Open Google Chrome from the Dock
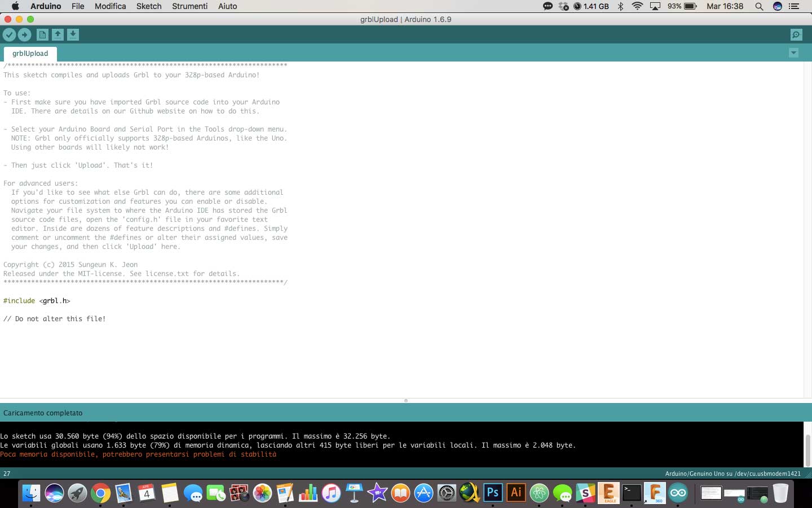The image size is (812, 508). coord(100,493)
